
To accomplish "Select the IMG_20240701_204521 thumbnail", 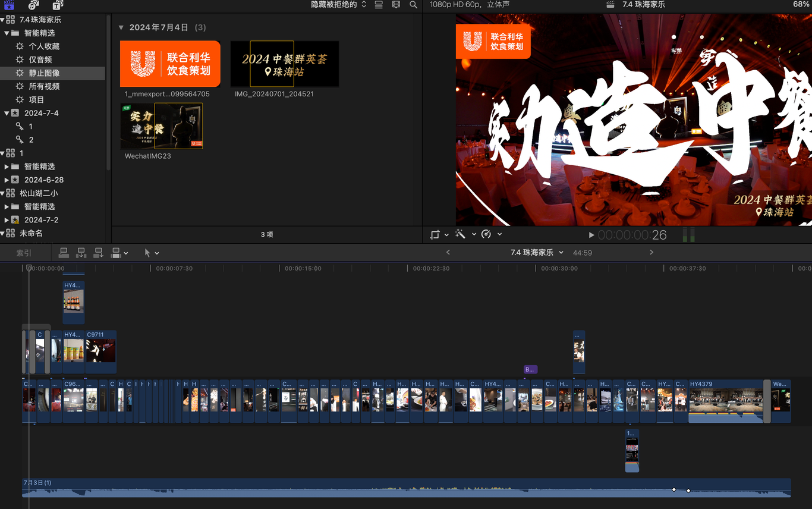I will pyautogui.click(x=285, y=64).
